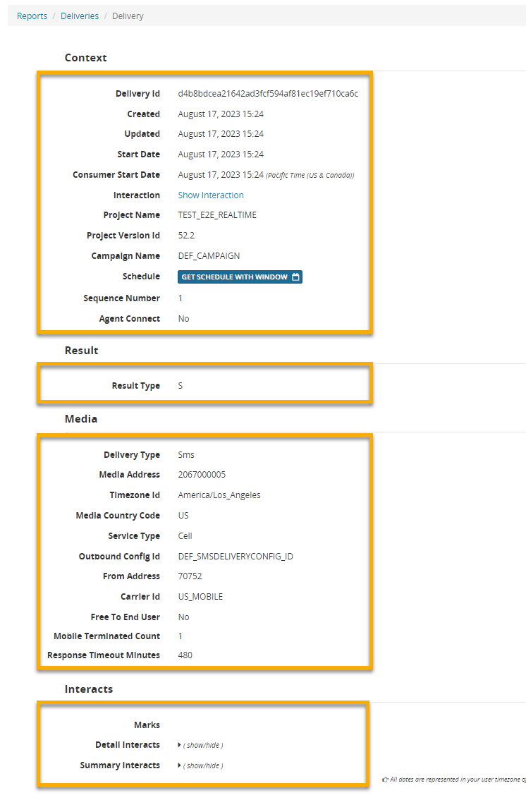526x812 pixels.
Task: Toggle Summary Interacts show/hide text
Action: pos(204,765)
